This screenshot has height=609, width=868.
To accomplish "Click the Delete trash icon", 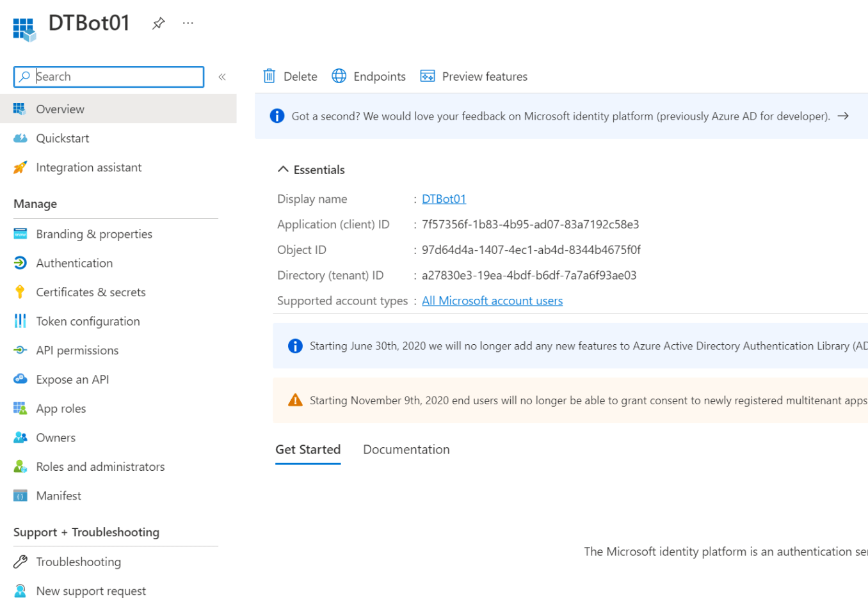I will click(x=269, y=76).
